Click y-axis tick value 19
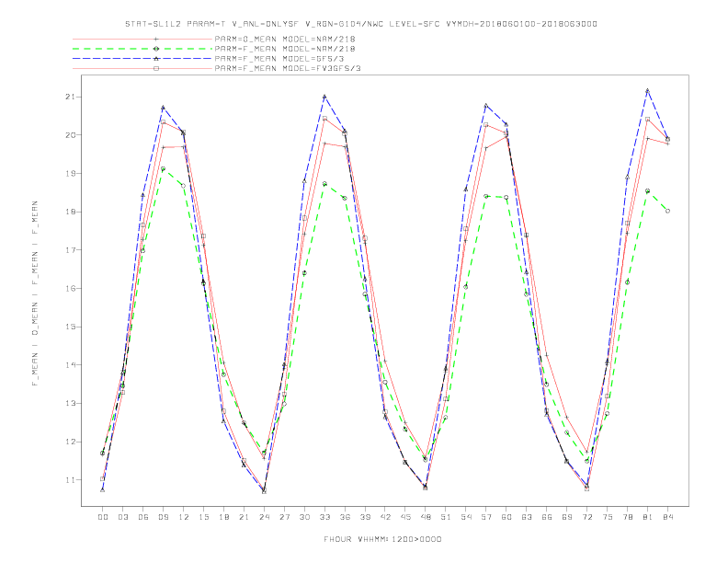Viewport: 728px width, 563px height. point(70,173)
